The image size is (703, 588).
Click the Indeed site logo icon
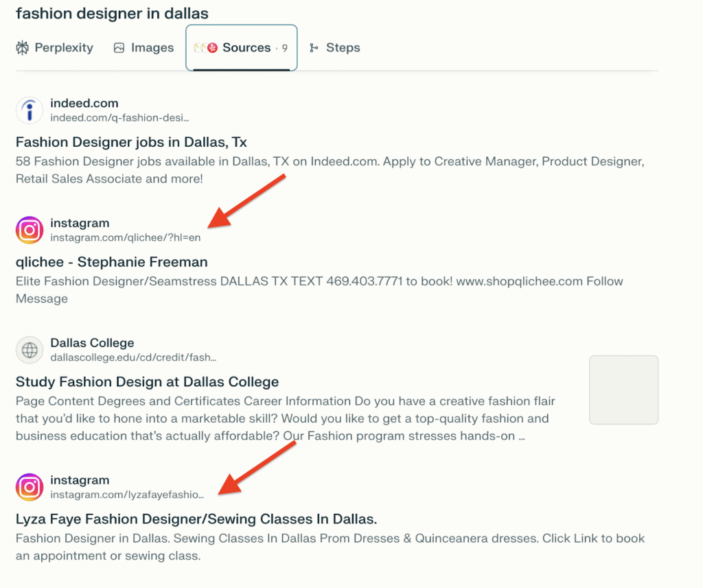(x=30, y=110)
